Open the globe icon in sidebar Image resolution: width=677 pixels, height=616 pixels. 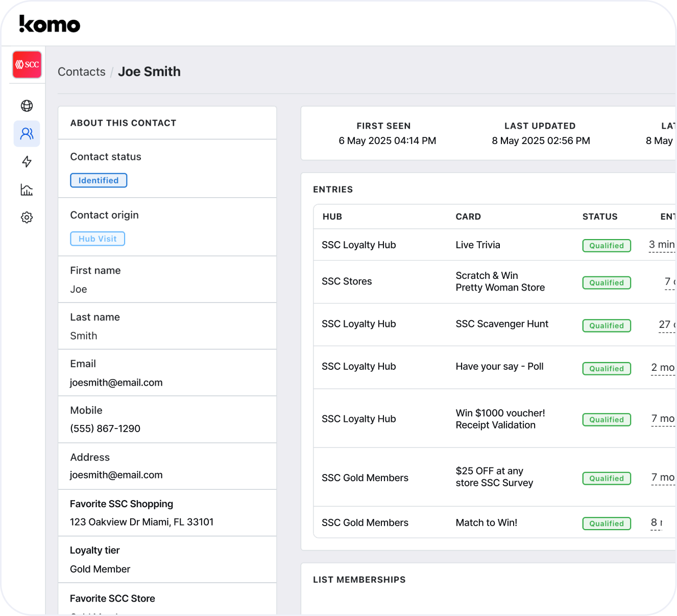pos(27,106)
